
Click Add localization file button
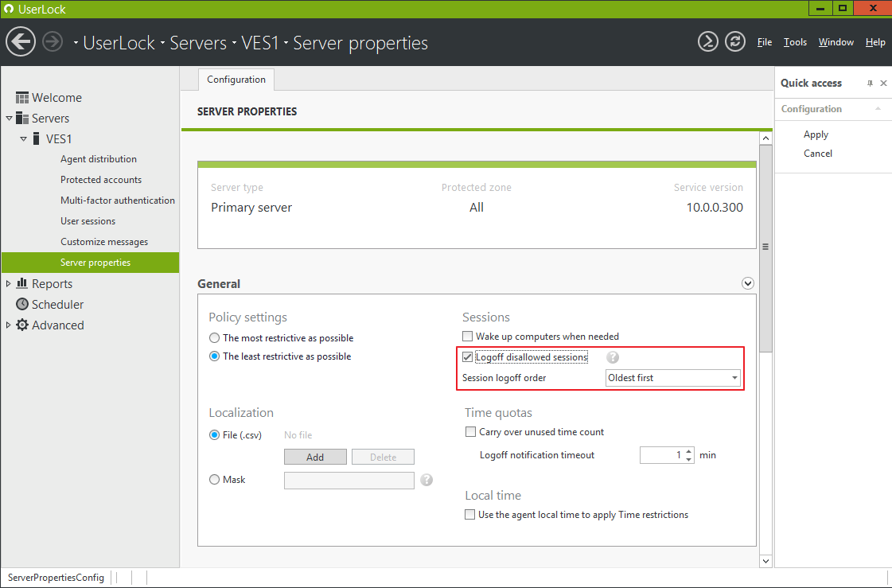pos(315,458)
